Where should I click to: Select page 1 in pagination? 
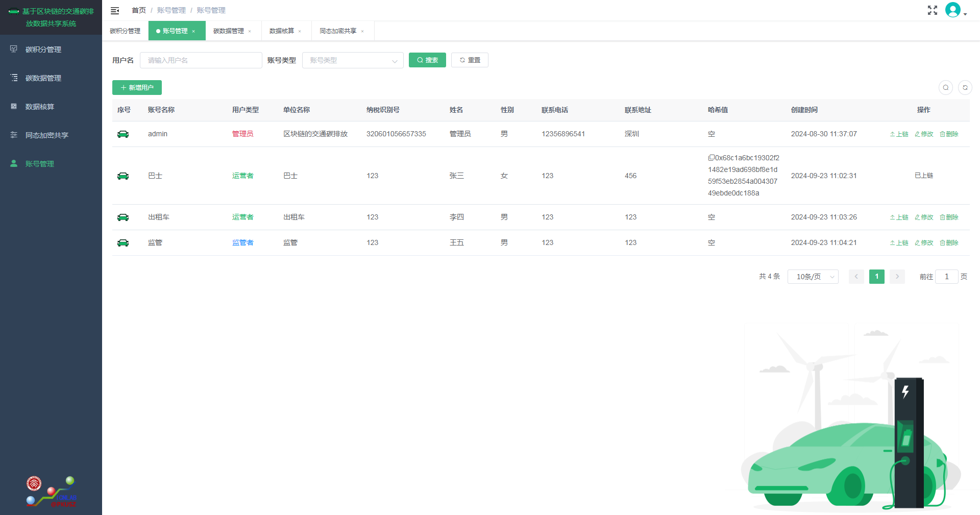(877, 277)
